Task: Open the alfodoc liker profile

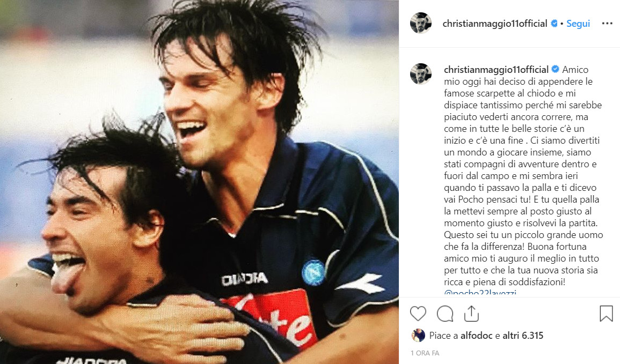Action: pos(477,336)
